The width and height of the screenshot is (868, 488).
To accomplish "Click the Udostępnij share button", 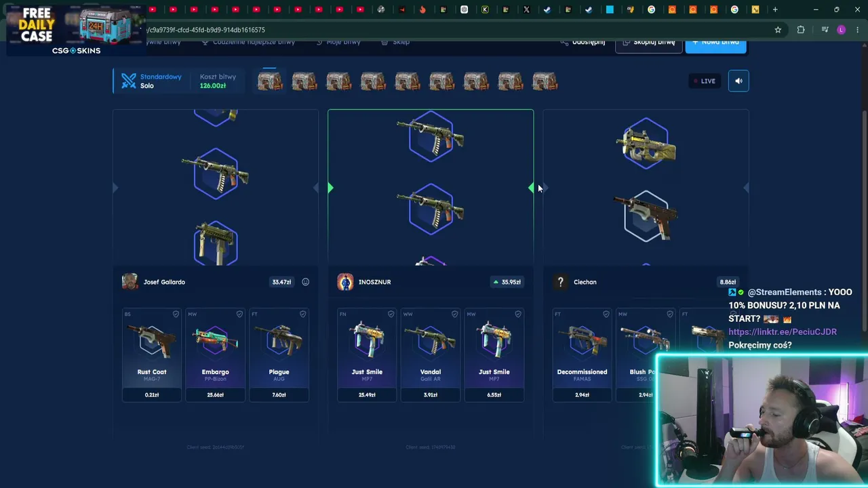I will click(x=583, y=42).
